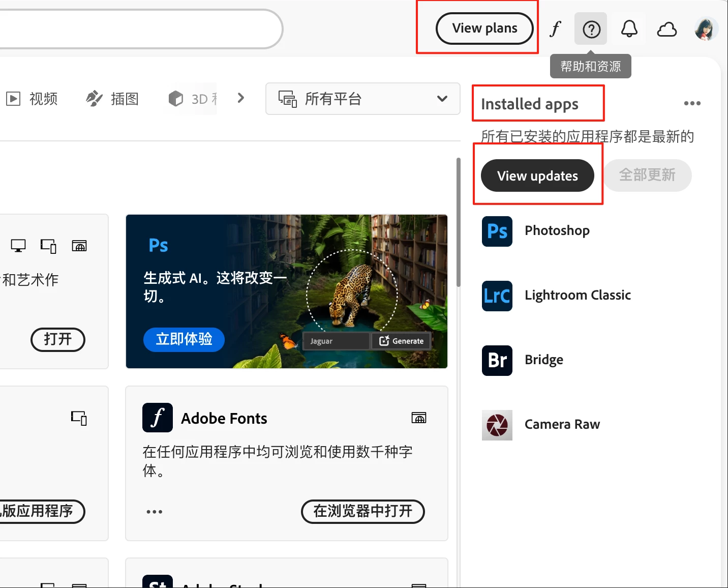Open cloud sync status icon
728x588 pixels.
coord(667,30)
